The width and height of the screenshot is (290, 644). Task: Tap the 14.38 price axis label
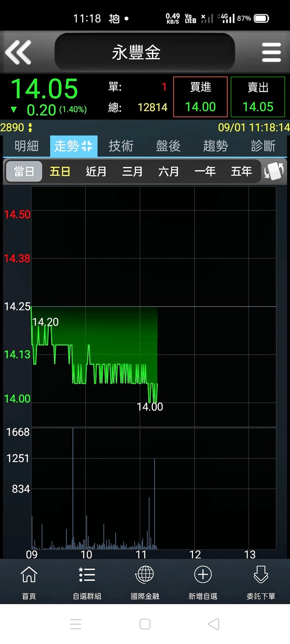(x=17, y=258)
